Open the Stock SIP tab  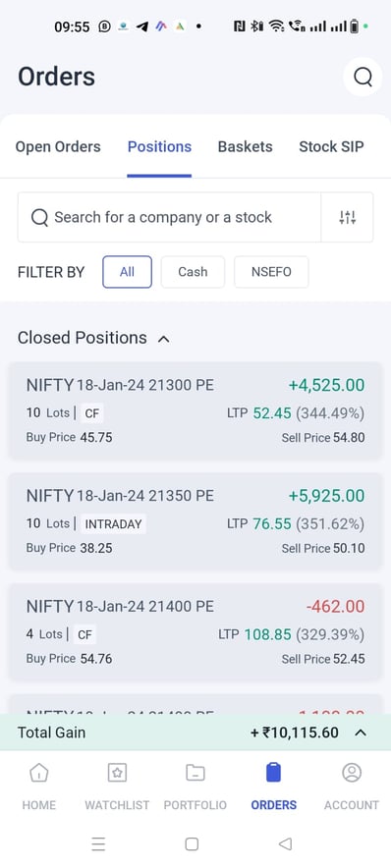point(331,146)
